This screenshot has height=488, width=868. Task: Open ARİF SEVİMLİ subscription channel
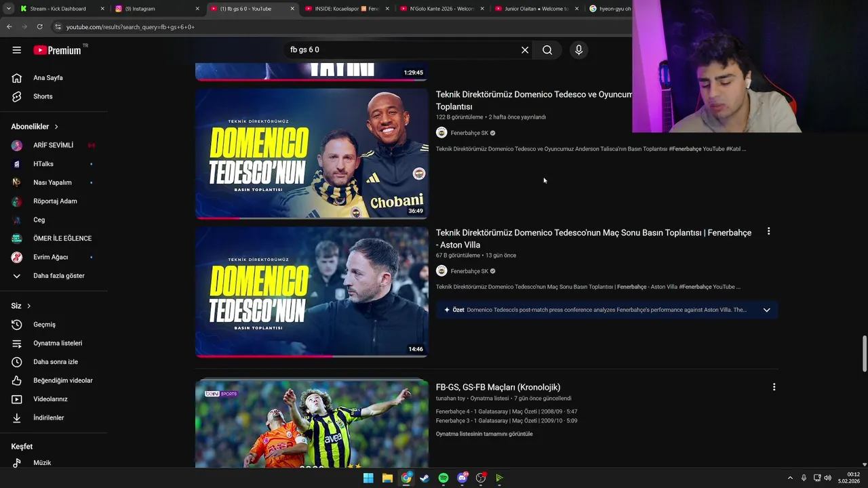coord(54,145)
